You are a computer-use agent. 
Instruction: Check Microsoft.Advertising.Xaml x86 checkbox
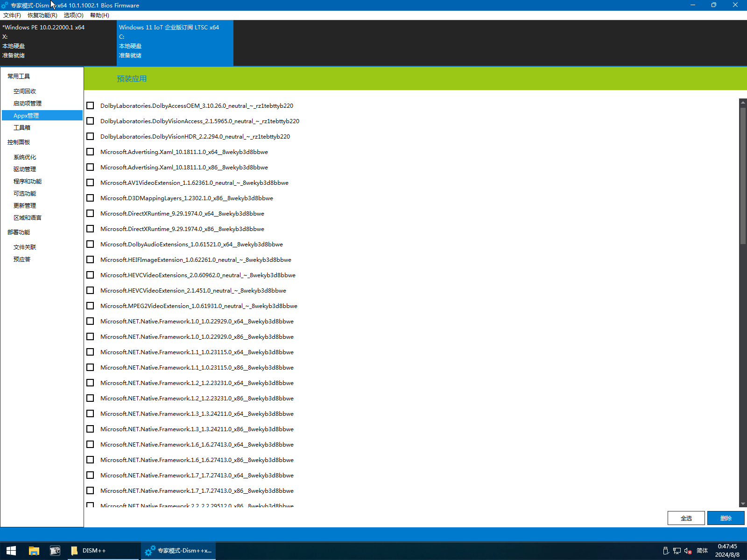(90, 167)
